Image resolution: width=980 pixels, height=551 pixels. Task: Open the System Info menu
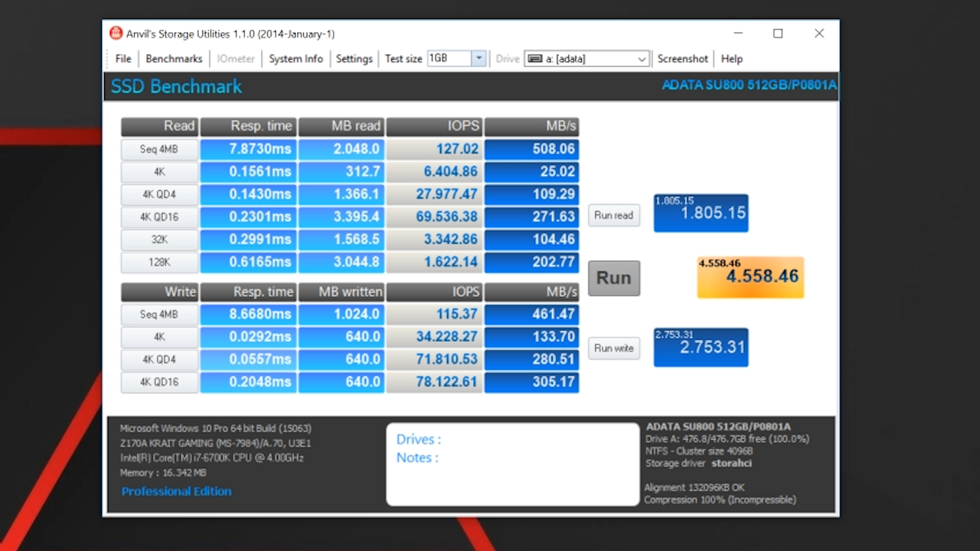296,59
